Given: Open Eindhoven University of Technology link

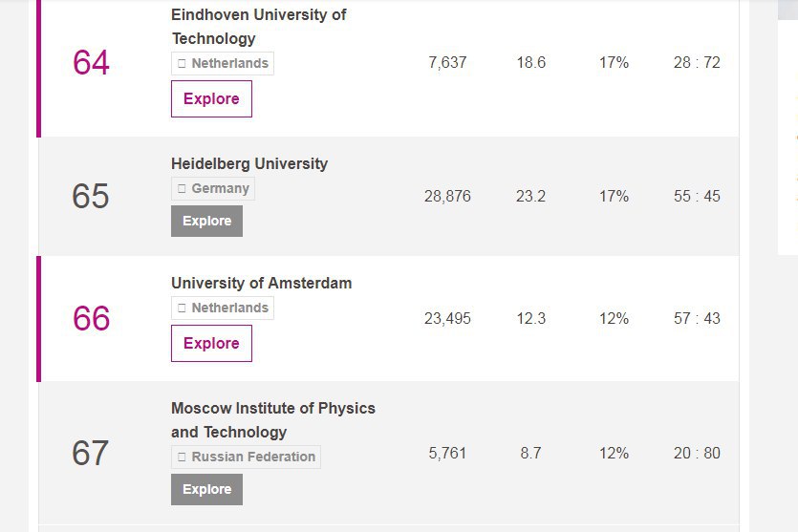Looking at the screenshot, I should click(259, 27).
